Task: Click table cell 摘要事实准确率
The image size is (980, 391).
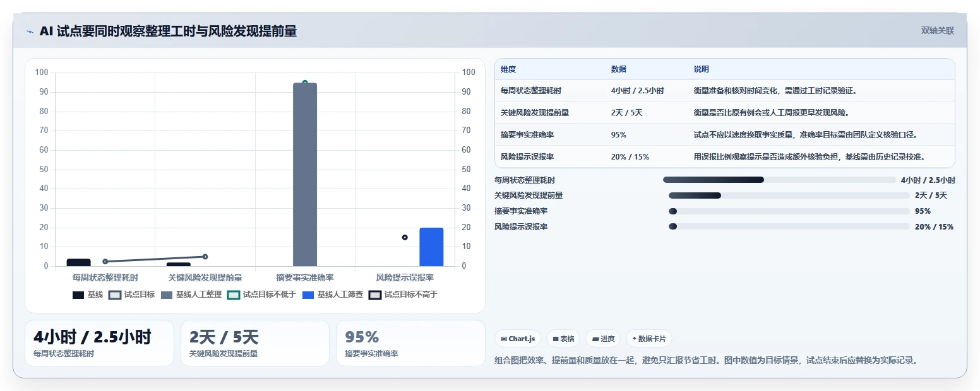Action: pyautogui.click(x=527, y=135)
